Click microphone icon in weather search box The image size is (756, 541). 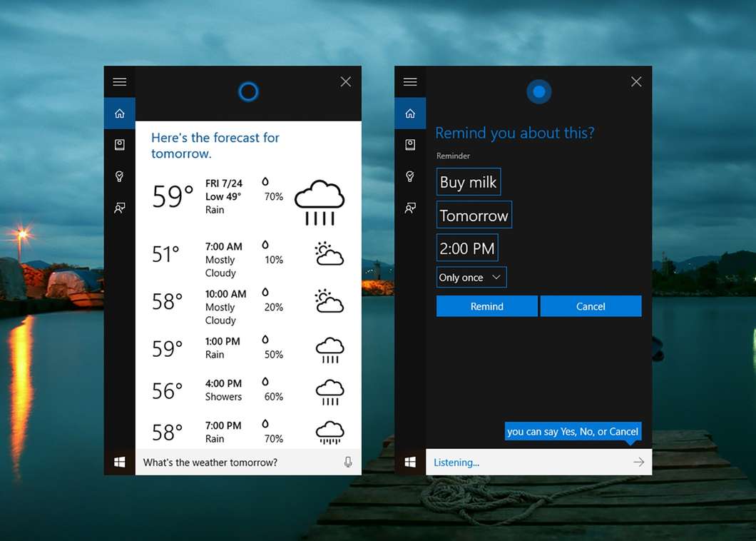348,462
